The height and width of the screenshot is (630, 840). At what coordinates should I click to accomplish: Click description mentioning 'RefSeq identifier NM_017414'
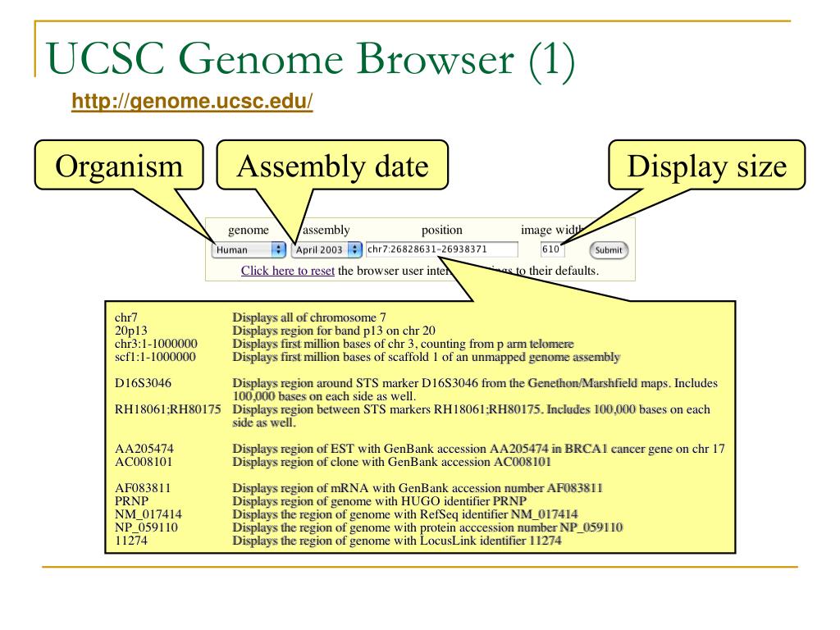click(405, 514)
